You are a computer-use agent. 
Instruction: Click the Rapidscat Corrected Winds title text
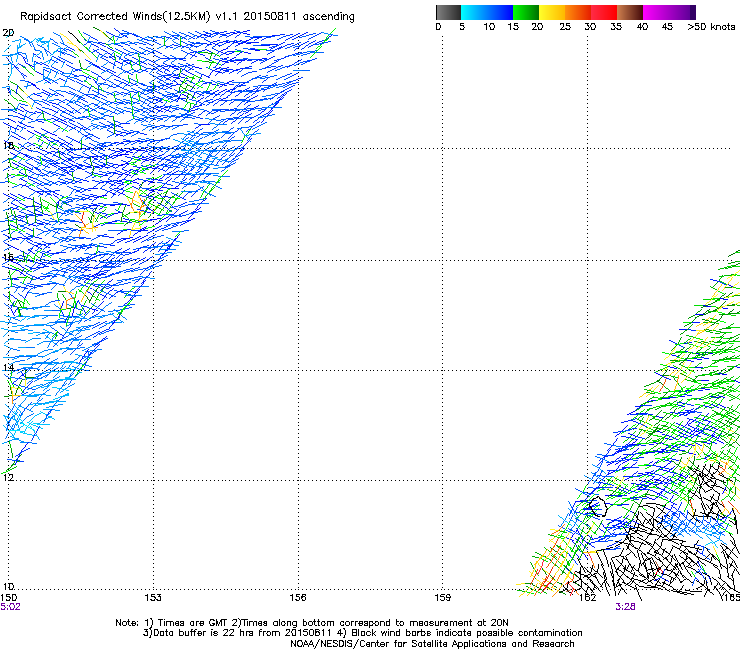pyautogui.click(x=187, y=16)
